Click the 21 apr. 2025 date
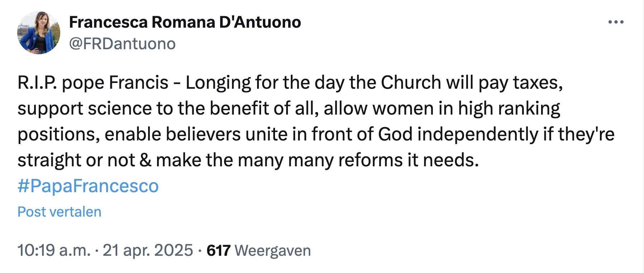 pyautogui.click(x=148, y=250)
